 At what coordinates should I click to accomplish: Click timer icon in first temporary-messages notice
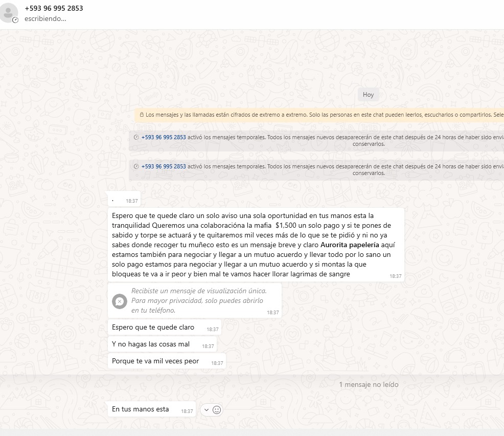tap(136, 137)
